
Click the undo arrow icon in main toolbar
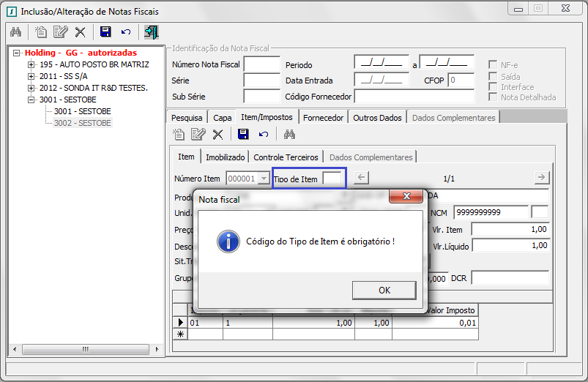click(x=126, y=32)
